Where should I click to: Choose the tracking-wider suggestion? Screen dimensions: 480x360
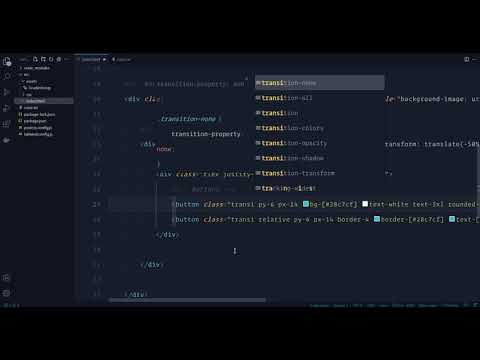(320, 188)
